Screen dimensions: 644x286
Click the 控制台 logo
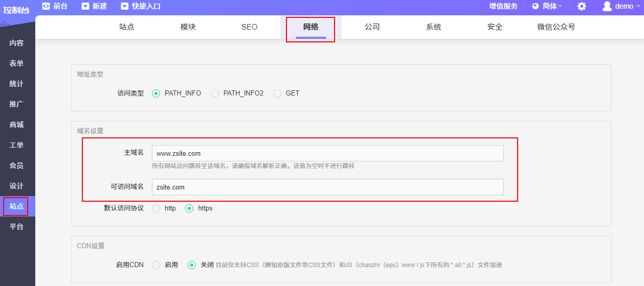click(x=16, y=9)
